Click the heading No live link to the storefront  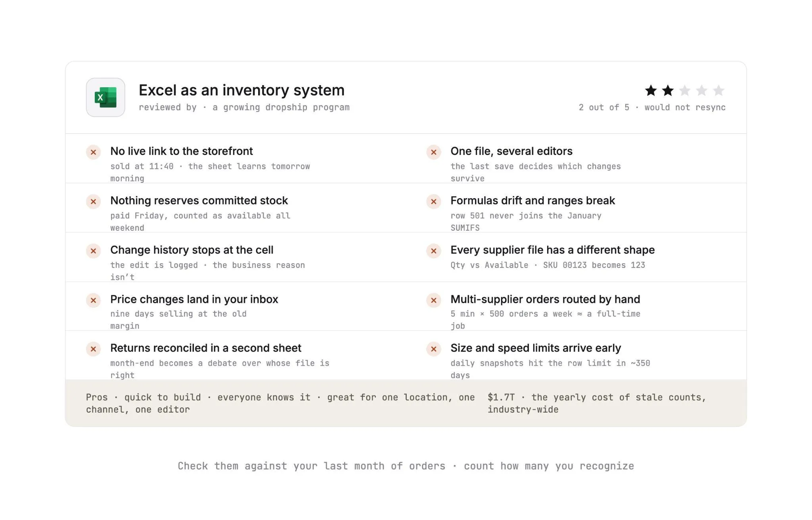pos(182,151)
